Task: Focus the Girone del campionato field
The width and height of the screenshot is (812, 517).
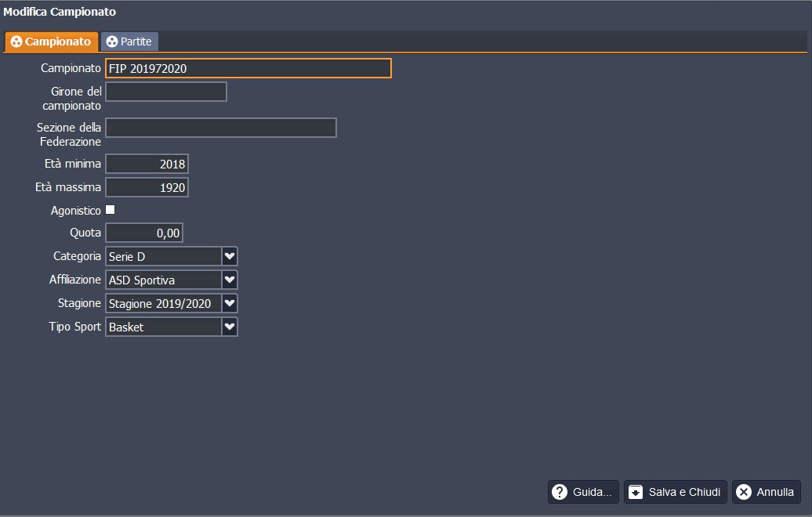Action: point(166,92)
